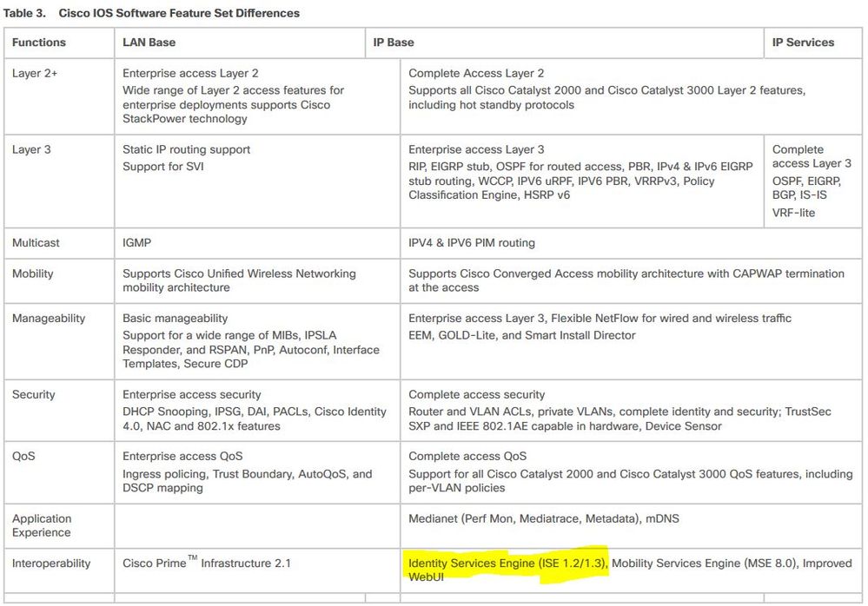Screen dimensions: 868x606
Task: Click highlighted 'Identity Services Engine (ISE 1.2/1.3)' text
Action: [x=507, y=563]
